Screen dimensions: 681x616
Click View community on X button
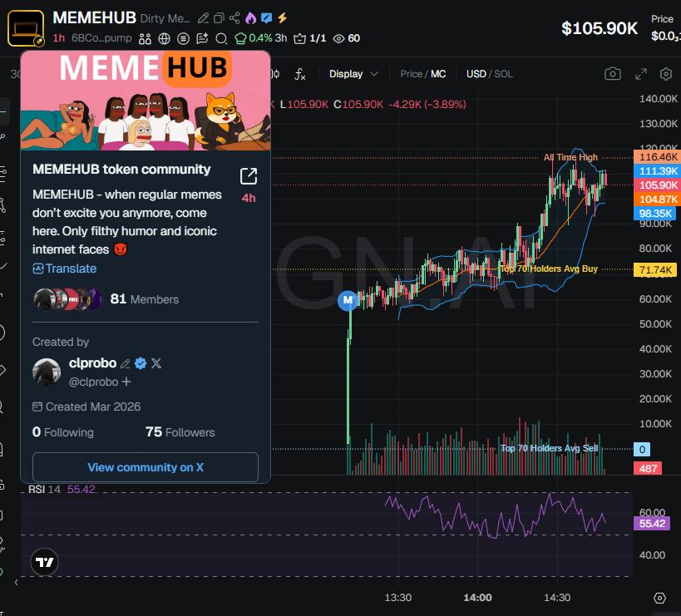pyautogui.click(x=146, y=467)
